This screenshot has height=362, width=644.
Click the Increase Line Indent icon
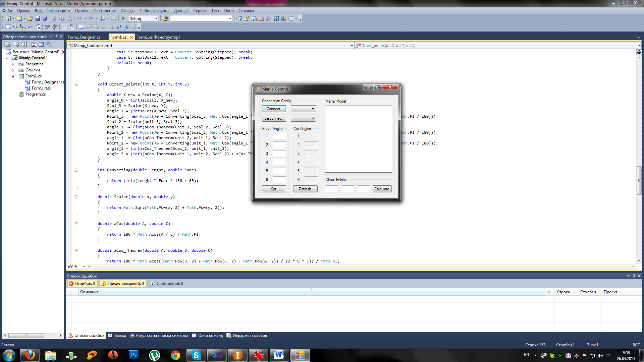click(55, 27)
